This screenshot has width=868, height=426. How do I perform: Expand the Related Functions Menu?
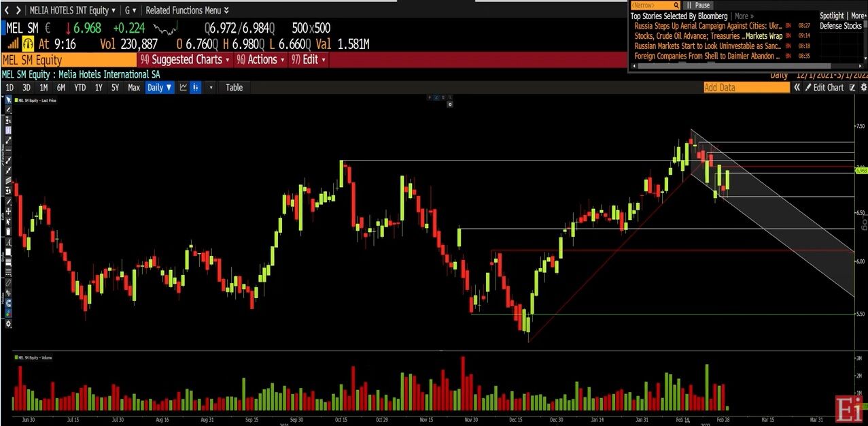(x=187, y=10)
